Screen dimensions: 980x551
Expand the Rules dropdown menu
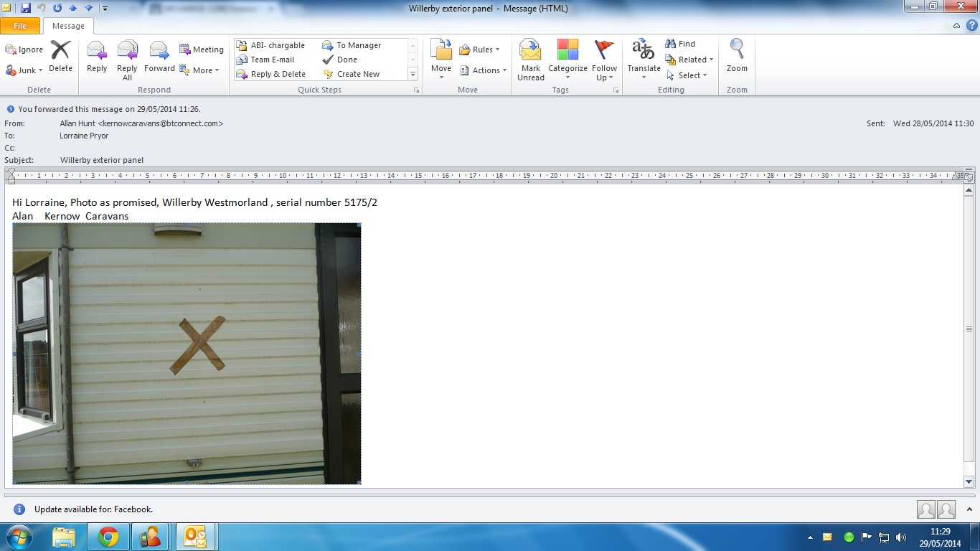click(480, 50)
